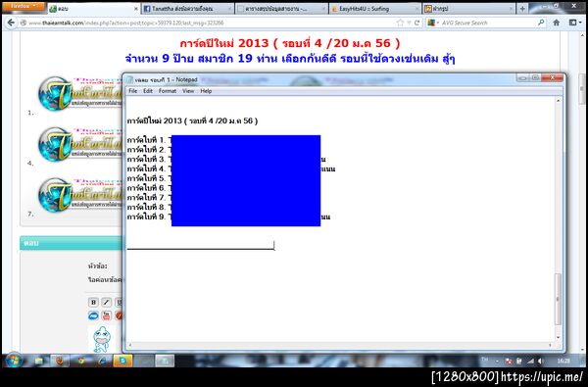Bookmark this page with the star icon
Image resolution: width=588 pixels, height=387 pixels.
tap(400, 23)
